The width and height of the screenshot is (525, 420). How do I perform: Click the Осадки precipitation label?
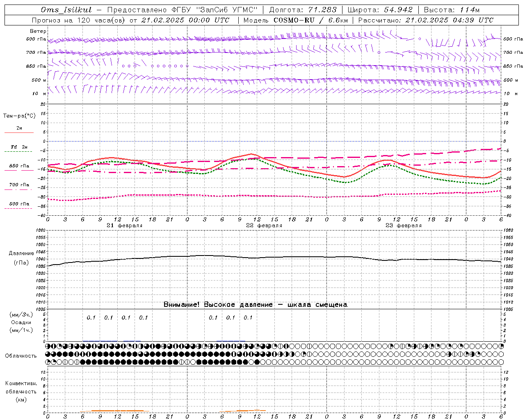pyautogui.click(x=21, y=322)
